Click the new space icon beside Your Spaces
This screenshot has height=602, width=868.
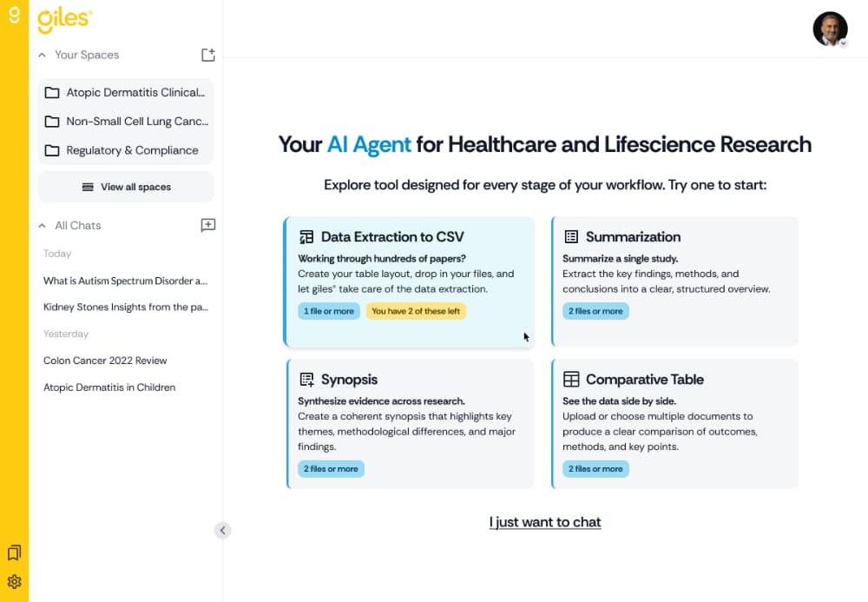click(207, 55)
